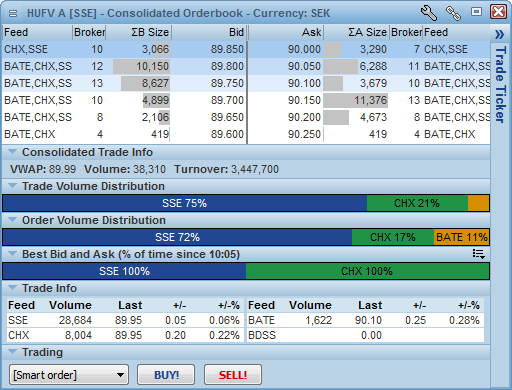The image size is (512, 390).
Task: Click bid size 10,150
Action: click(x=152, y=66)
